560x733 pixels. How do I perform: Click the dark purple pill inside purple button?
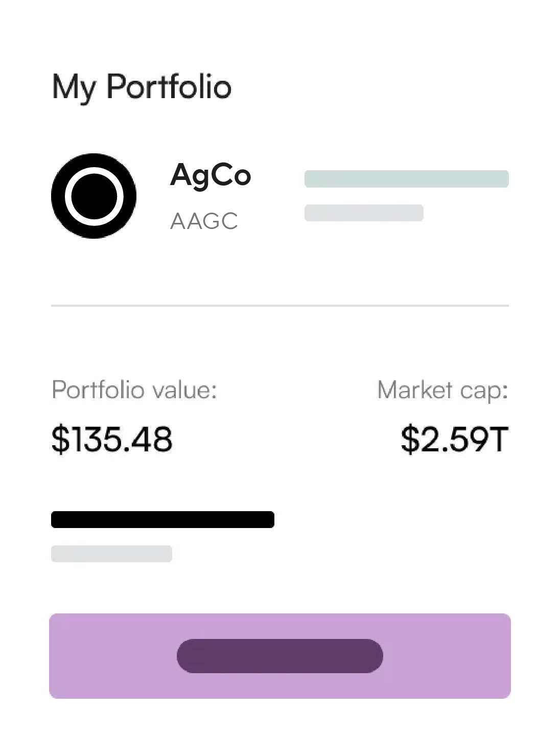[280, 656]
